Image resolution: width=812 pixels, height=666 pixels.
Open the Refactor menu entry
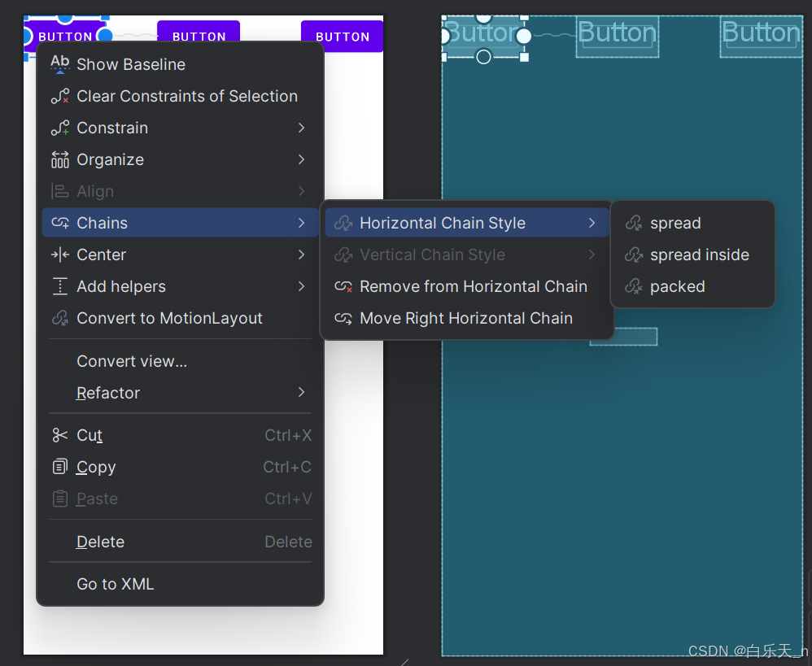(180, 393)
